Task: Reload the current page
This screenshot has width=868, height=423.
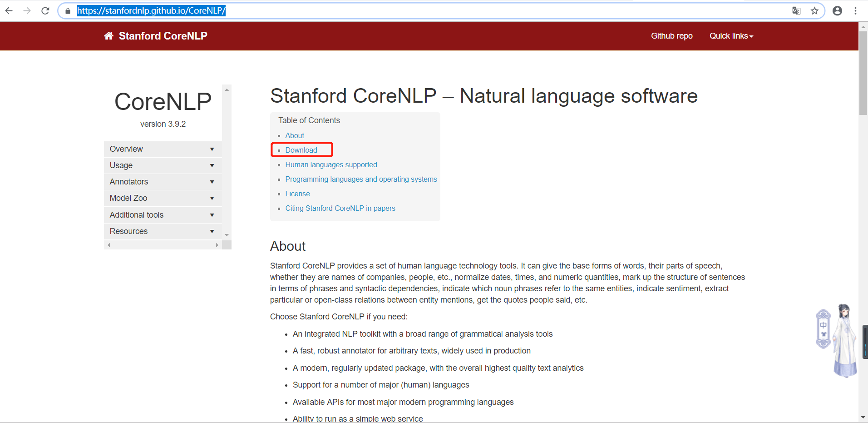Action: pyautogui.click(x=45, y=10)
